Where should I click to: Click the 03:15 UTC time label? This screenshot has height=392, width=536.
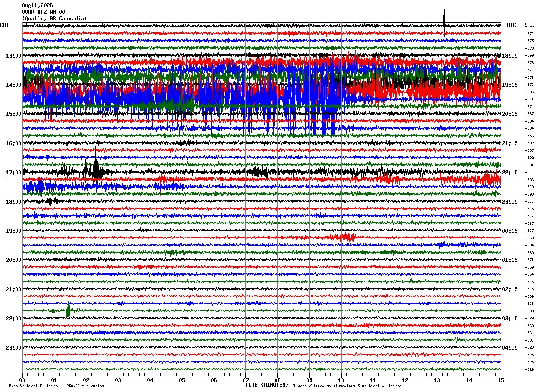[x=510, y=318]
